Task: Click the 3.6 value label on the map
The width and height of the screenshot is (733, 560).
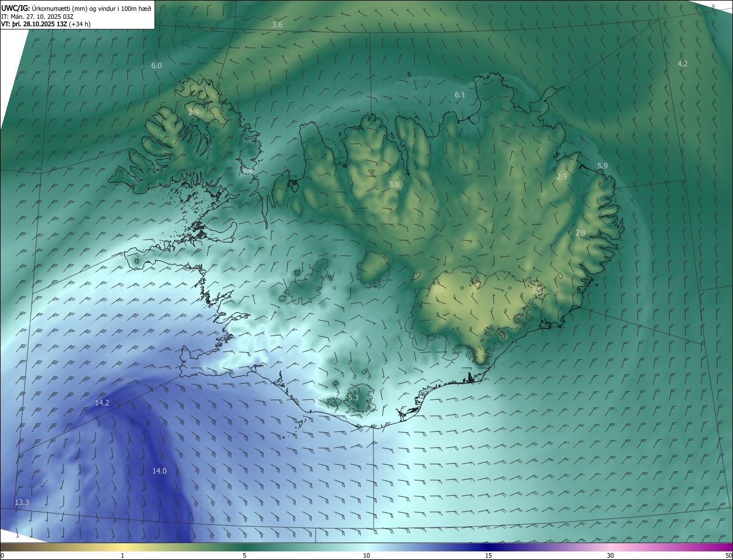Action: (277, 25)
